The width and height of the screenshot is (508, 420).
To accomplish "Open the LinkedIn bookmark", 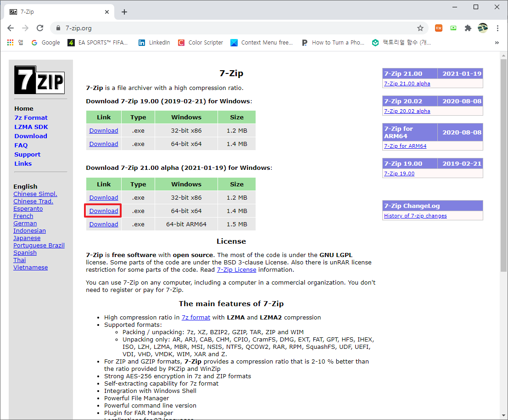I will 154,42.
